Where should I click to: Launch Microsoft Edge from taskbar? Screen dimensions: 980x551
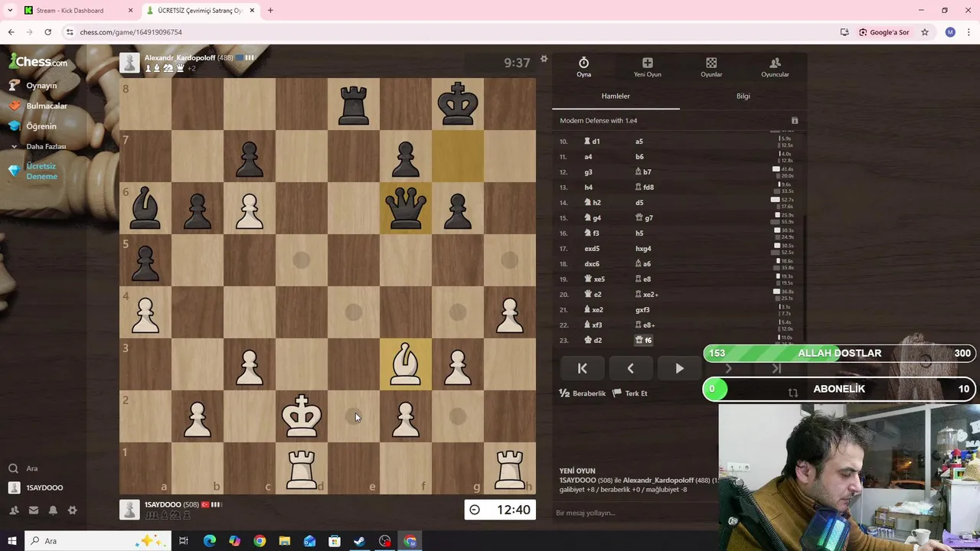point(209,541)
